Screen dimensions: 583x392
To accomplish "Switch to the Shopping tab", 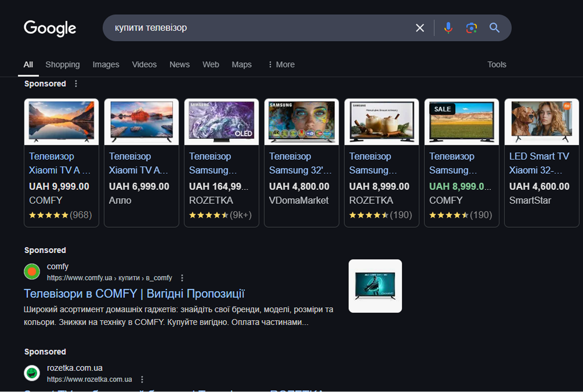I will pyautogui.click(x=62, y=65).
